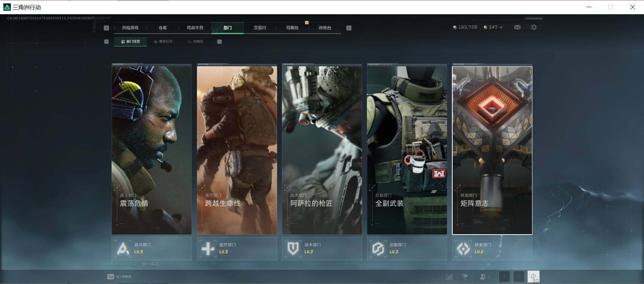Close the 三角洲行动 window
The height and width of the screenshot is (284, 644).
pos(632,7)
